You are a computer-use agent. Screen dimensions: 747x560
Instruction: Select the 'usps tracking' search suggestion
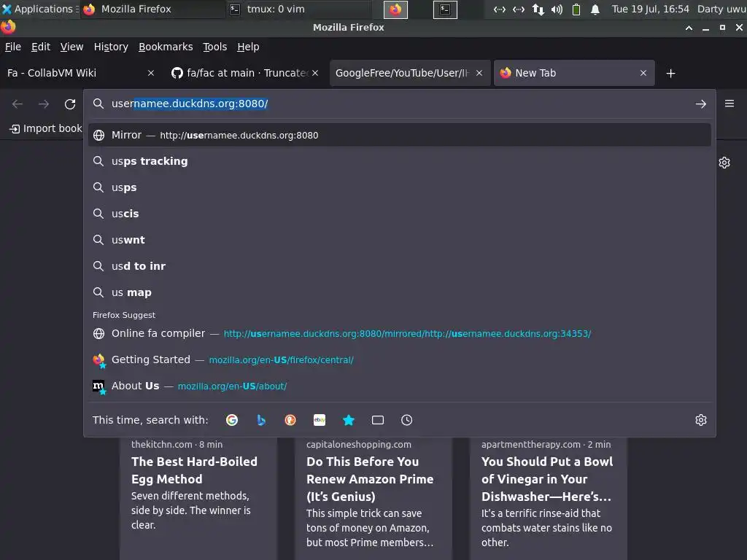399,161
